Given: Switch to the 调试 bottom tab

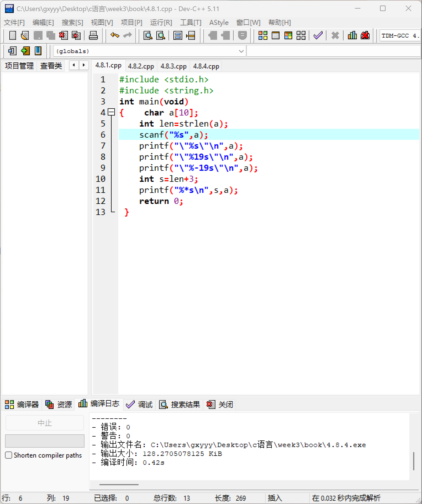Looking at the screenshot, I should click(x=139, y=405).
